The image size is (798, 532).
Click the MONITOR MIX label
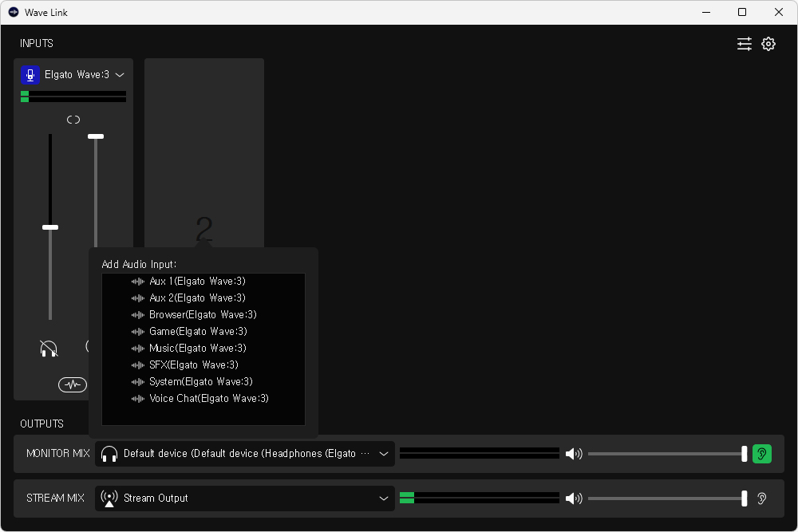[58, 454]
